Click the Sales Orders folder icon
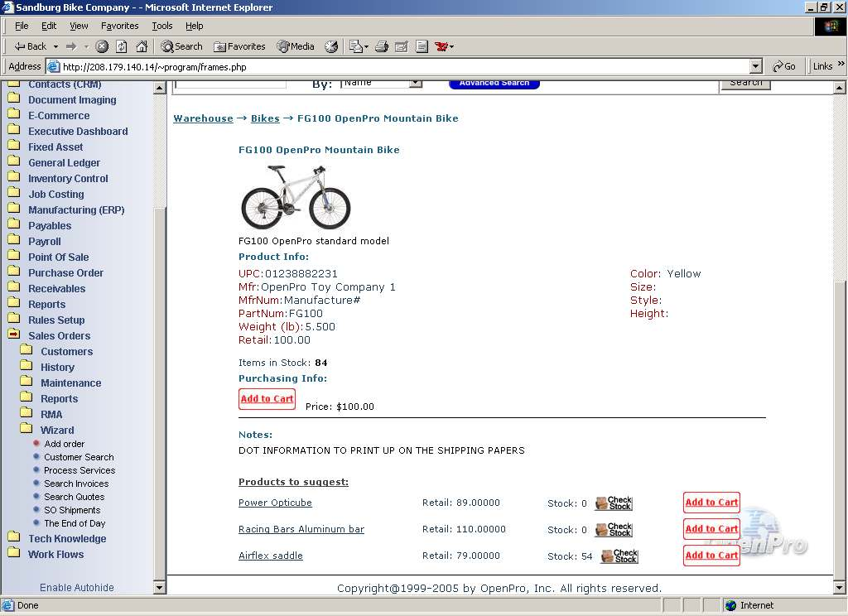Screen dimensions: 848x616 tap(13, 335)
